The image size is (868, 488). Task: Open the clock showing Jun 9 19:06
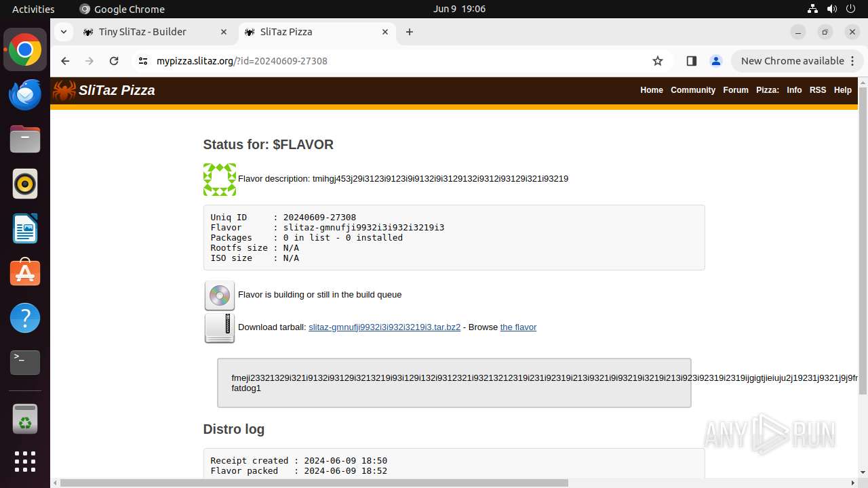pyautogui.click(x=459, y=9)
